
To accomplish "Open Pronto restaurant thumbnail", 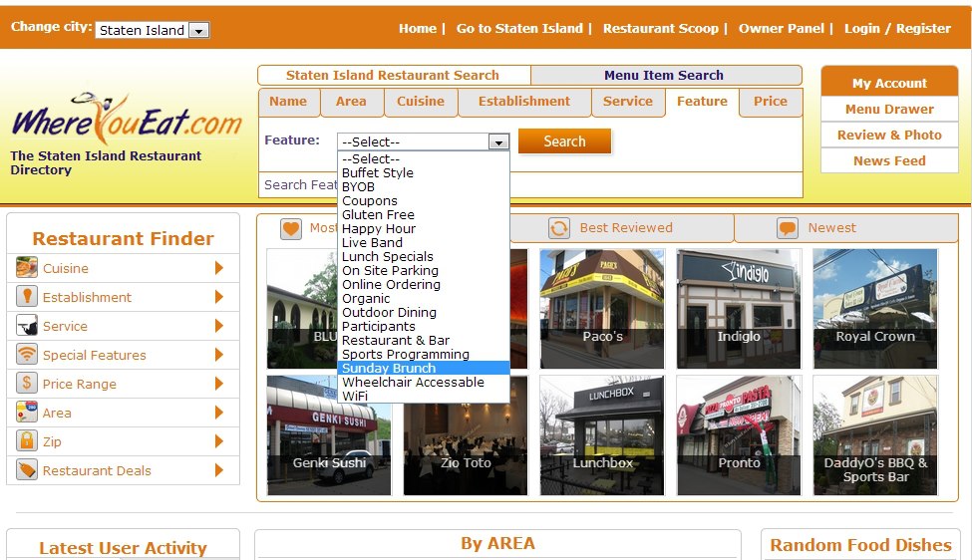I will (739, 434).
